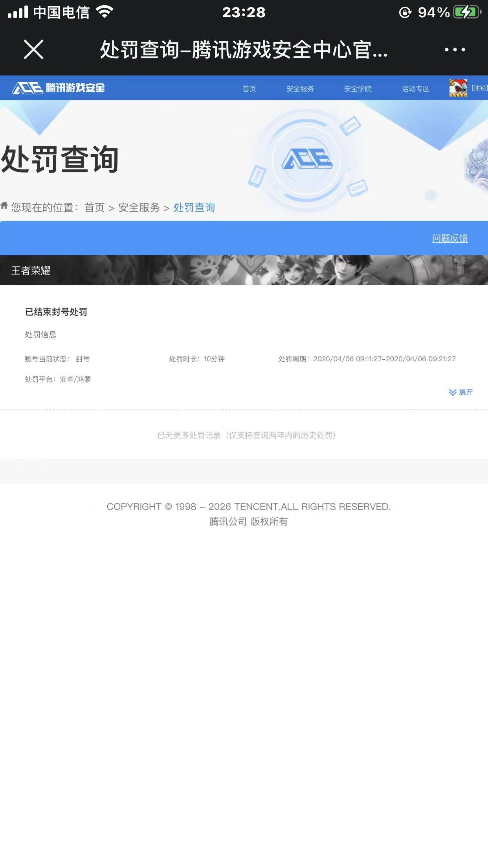Click the 账号当前状态: 封号 text

click(57, 359)
